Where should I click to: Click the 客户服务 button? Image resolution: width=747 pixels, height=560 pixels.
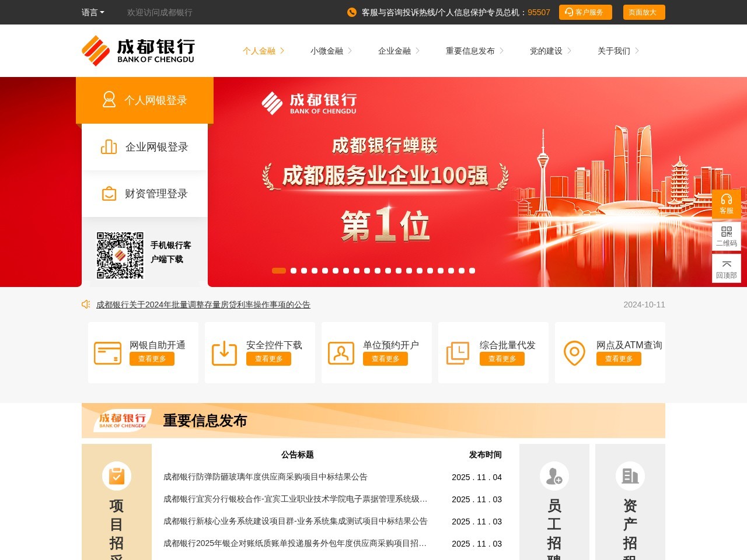point(585,12)
